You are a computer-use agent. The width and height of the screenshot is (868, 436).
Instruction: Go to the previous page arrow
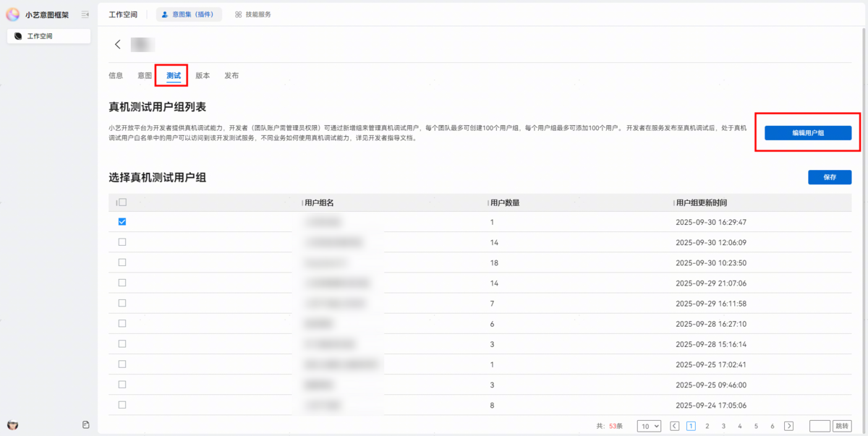pyautogui.click(x=674, y=426)
